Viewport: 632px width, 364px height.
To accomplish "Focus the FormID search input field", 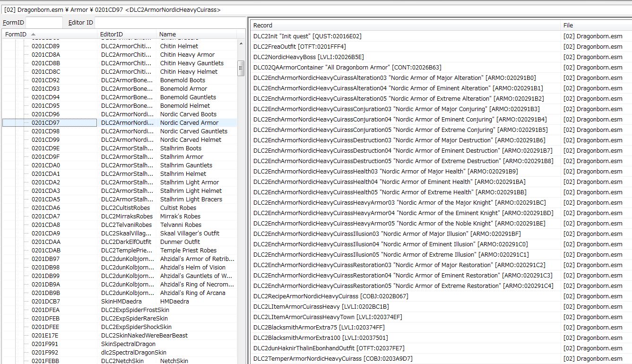I will coord(44,23).
